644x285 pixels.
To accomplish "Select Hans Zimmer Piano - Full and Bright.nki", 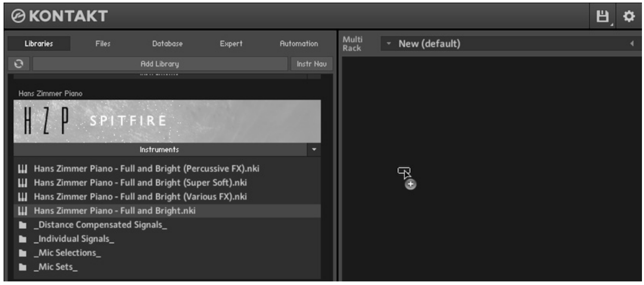I will tap(167, 210).
